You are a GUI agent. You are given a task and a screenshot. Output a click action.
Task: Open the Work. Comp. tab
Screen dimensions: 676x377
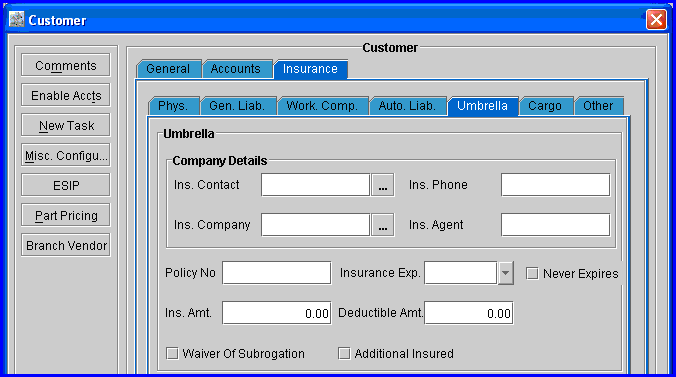322,106
